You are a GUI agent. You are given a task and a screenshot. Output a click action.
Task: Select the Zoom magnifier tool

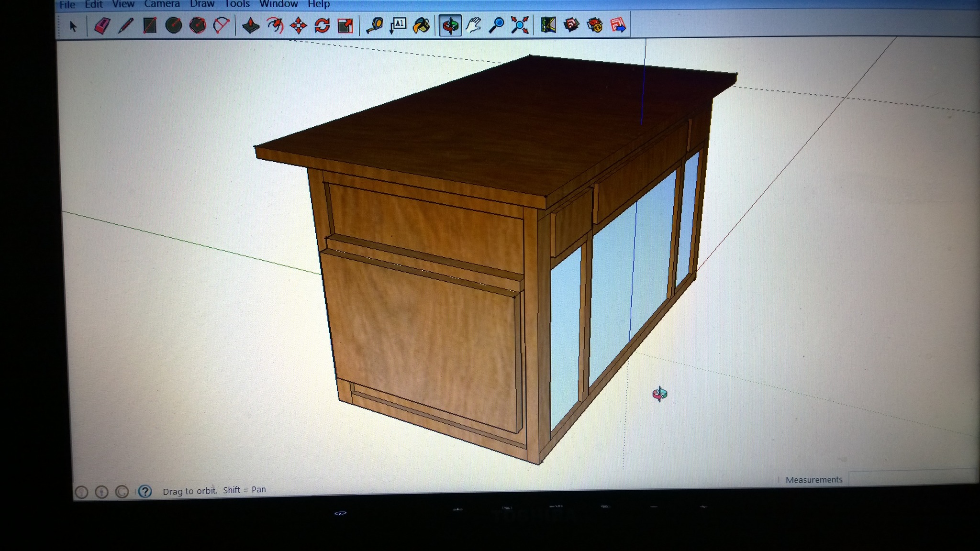[497, 25]
